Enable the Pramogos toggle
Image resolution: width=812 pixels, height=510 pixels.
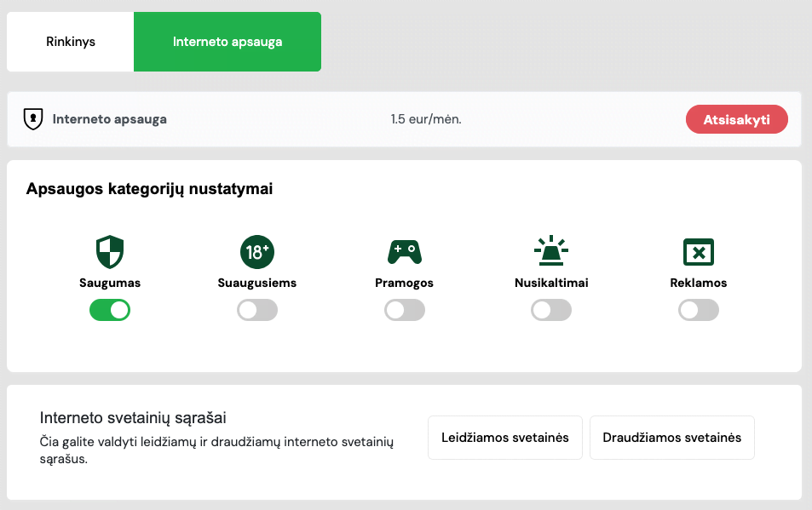[x=405, y=311]
